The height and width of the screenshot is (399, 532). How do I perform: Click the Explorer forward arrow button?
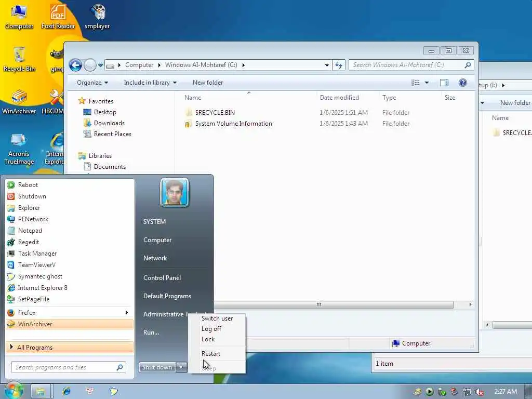[x=90, y=65]
